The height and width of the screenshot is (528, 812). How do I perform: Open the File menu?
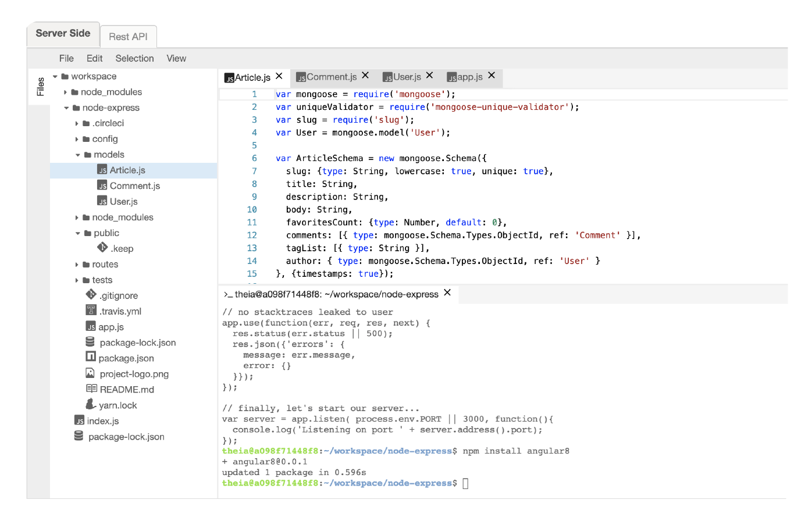pyautogui.click(x=66, y=58)
